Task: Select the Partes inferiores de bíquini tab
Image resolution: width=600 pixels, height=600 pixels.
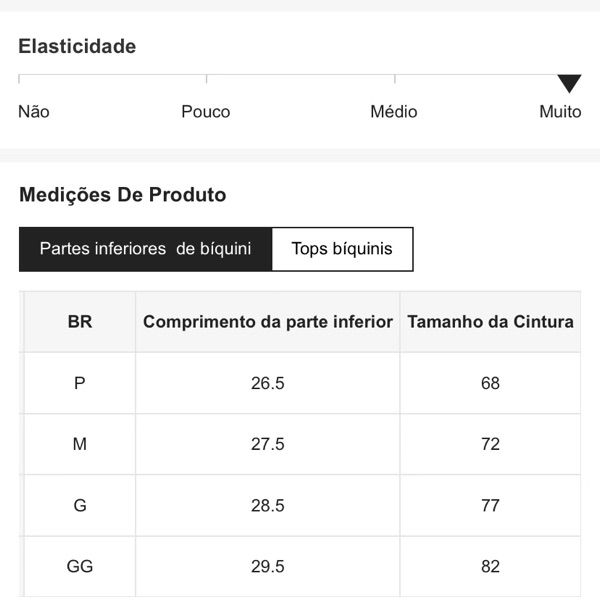Action: 145,249
